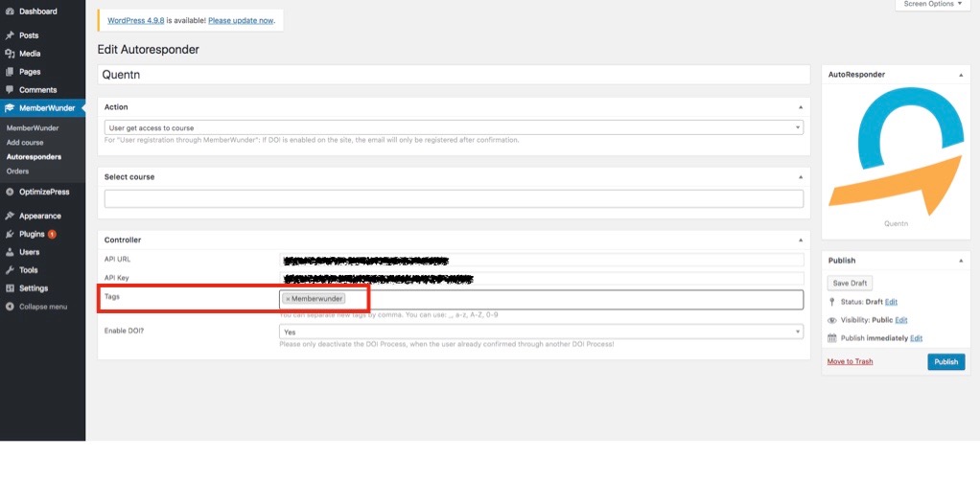The height and width of the screenshot is (481, 980).
Task: Open the Action dropdown selector
Action: pyautogui.click(x=454, y=127)
